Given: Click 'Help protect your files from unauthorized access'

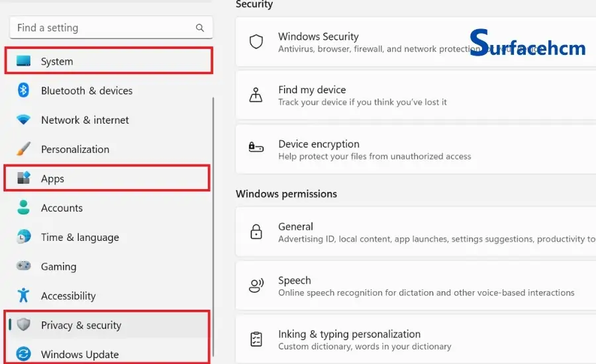Looking at the screenshot, I should pyautogui.click(x=374, y=156).
